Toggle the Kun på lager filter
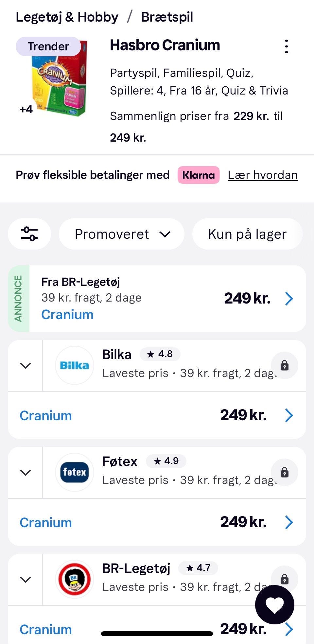 (247, 234)
